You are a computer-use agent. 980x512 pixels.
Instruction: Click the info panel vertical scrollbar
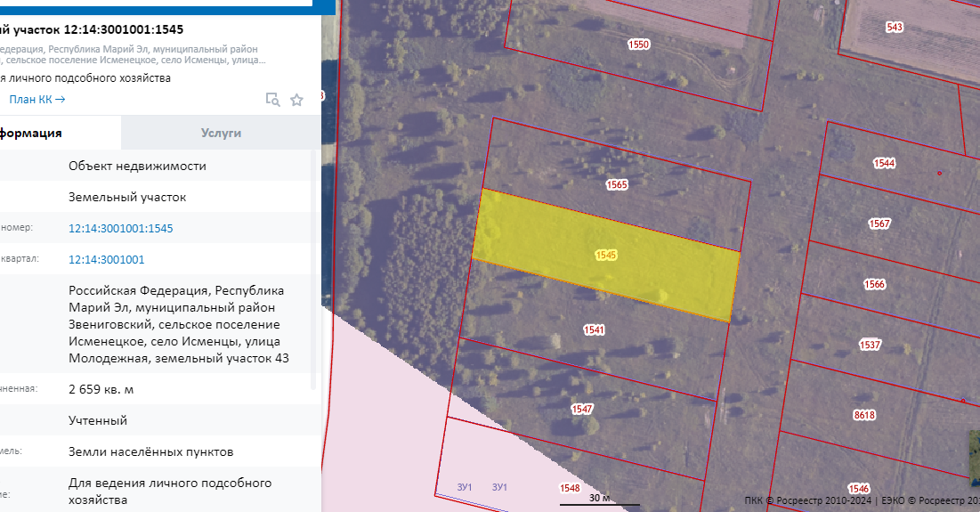(x=313, y=267)
